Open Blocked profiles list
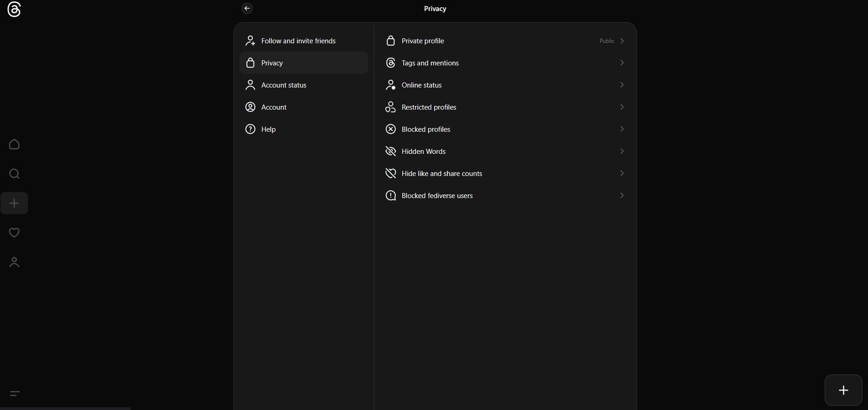 pos(426,129)
